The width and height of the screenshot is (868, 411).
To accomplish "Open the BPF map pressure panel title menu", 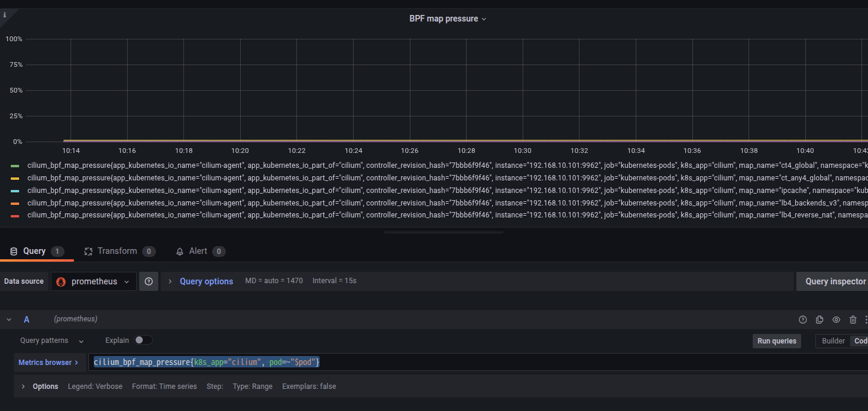I will [x=447, y=19].
